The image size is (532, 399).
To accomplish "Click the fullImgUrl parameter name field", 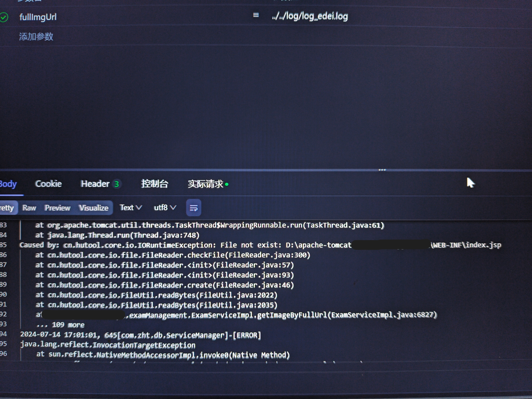I will pos(38,17).
